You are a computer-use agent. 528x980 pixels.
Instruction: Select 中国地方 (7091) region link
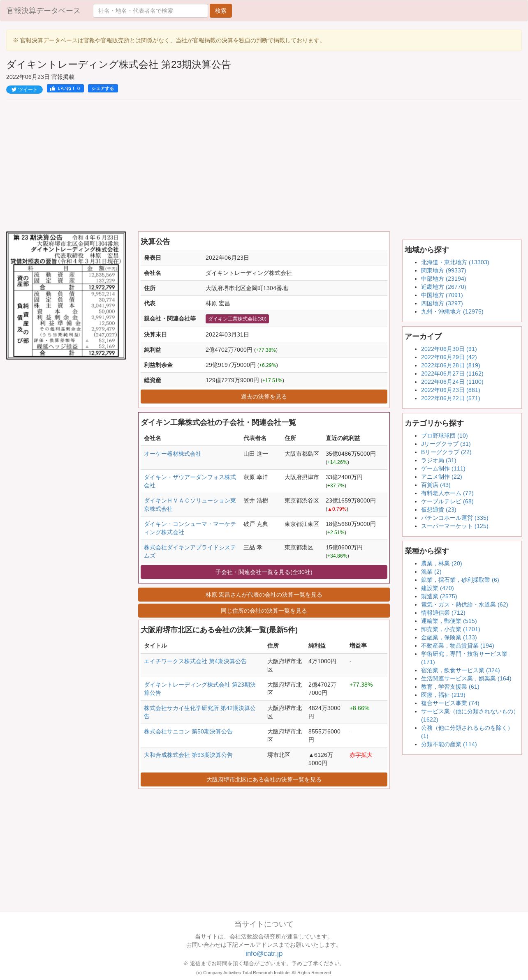click(x=442, y=295)
